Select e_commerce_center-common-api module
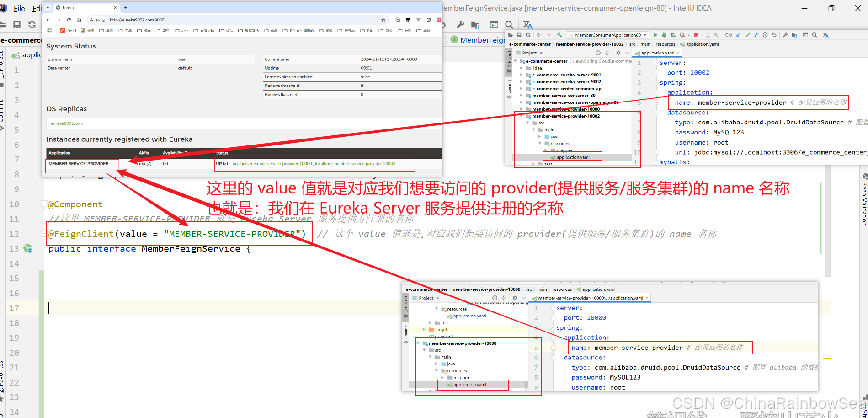The width and height of the screenshot is (868, 418). click(x=567, y=89)
